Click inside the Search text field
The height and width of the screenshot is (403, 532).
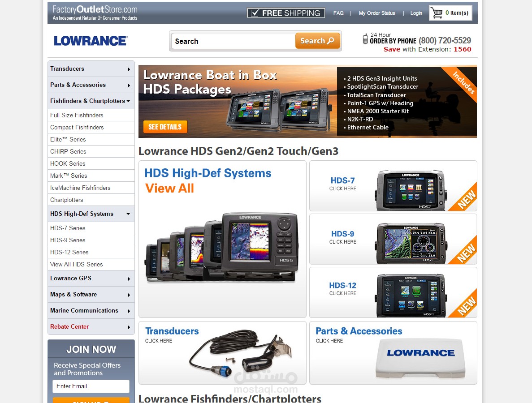point(234,41)
